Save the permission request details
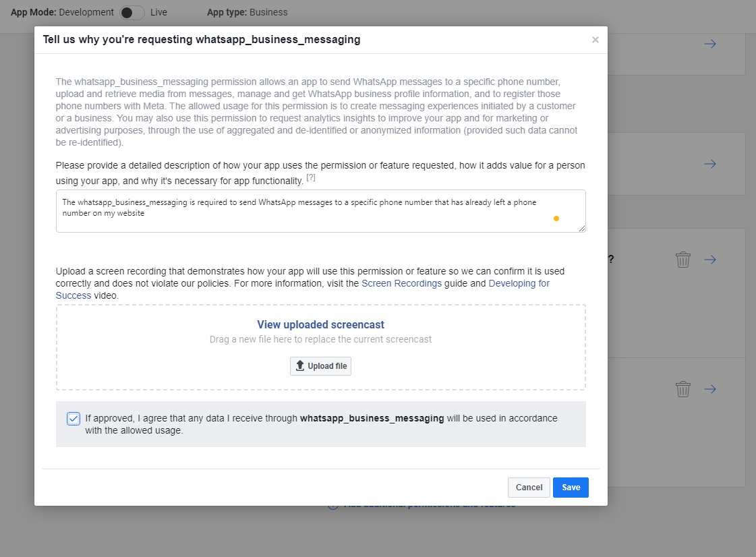Viewport: 756px width, 557px height. point(571,488)
